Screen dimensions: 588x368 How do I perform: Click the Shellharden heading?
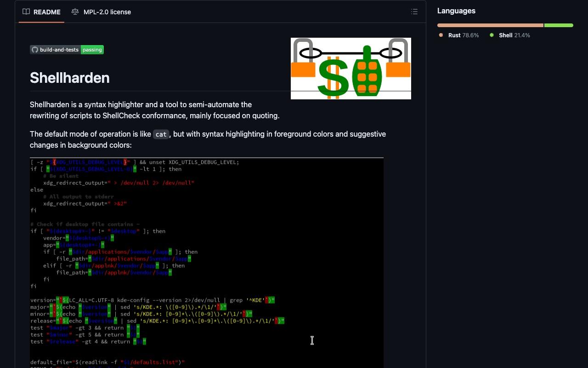click(x=70, y=78)
